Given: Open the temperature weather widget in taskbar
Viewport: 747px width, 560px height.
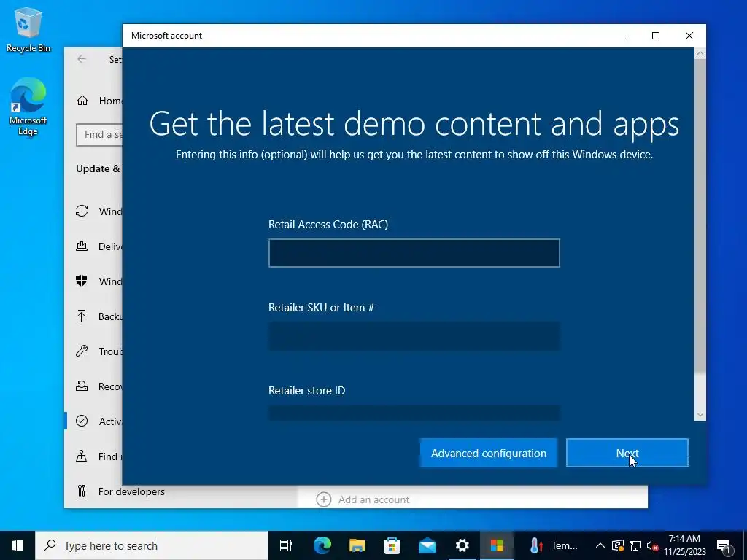Looking at the screenshot, I should click(554, 545).
